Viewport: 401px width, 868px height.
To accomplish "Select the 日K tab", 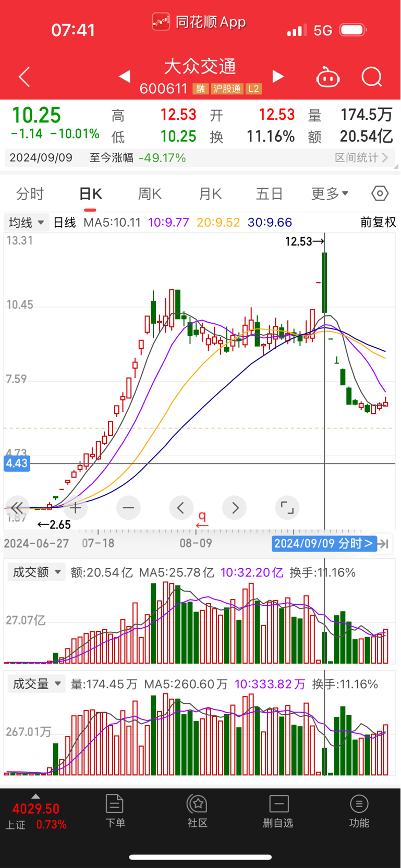I will click(90, 194).
